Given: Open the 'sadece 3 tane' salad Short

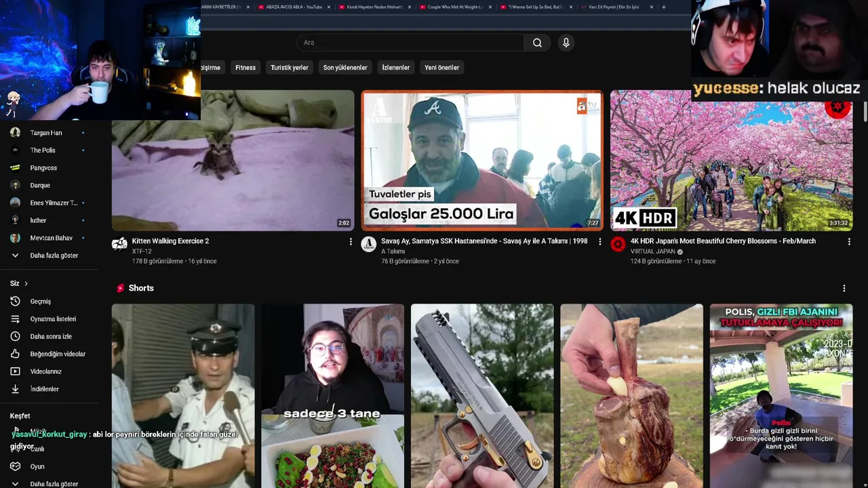Looking at the screenshot, I should coord(333,396).
